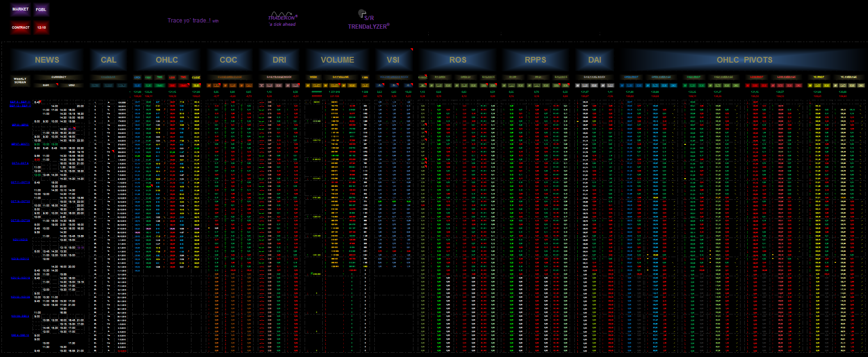Click the MARKET button
The height and width of the screenshot is (357, 868).
click(x=21, y=10)
